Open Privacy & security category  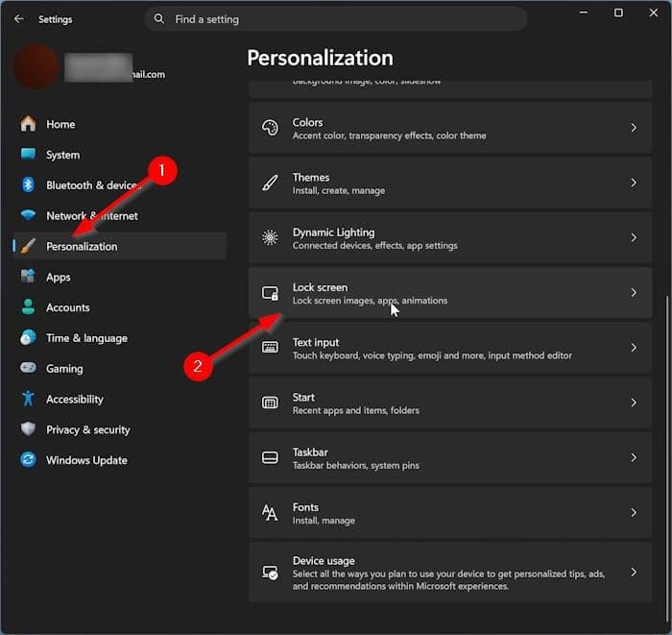click(x=120, y=429)
